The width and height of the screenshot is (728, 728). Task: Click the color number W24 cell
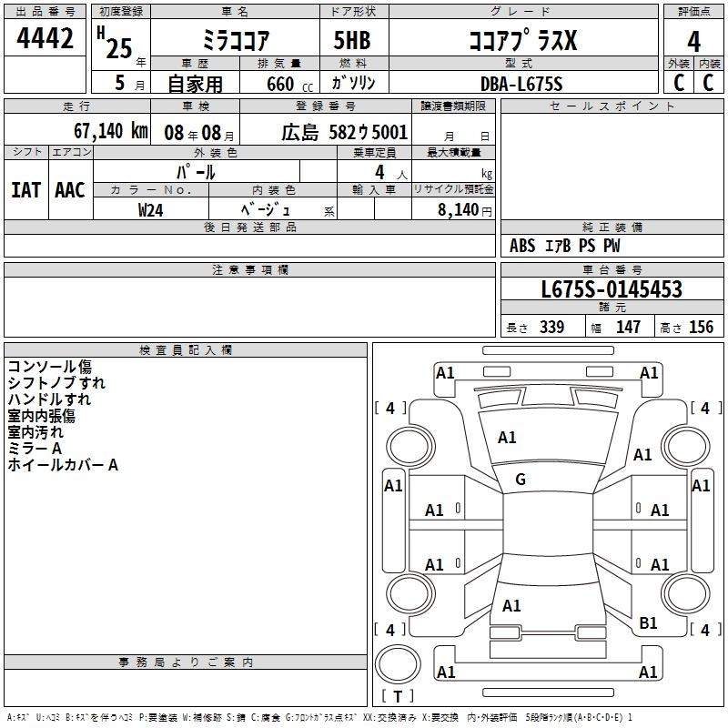(151, 209)
